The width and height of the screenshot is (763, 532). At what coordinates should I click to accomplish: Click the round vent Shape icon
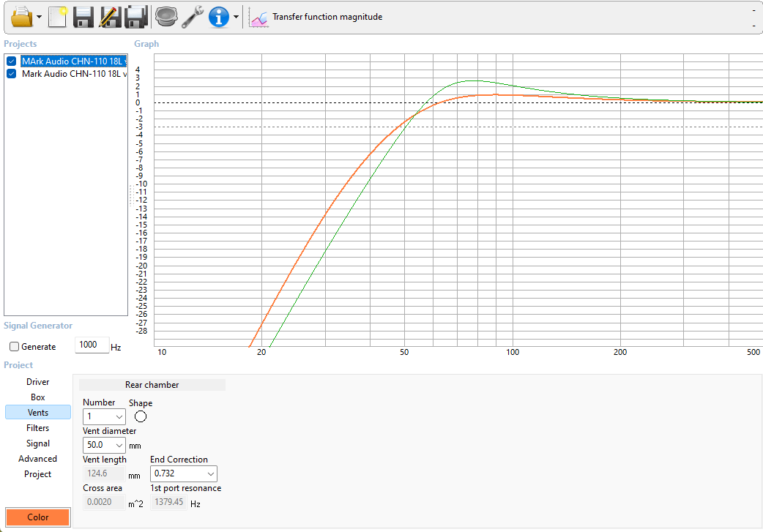point(141,417)
